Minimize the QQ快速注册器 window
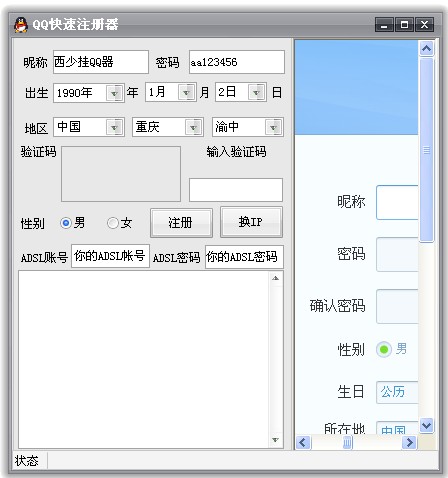 [x=384, y=25]
